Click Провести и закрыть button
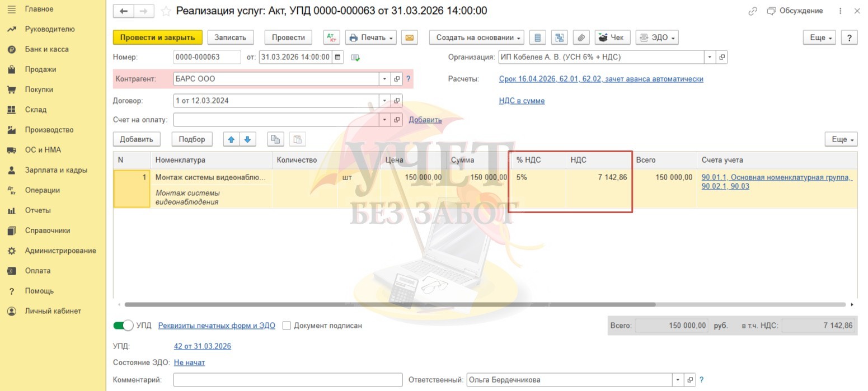 click(x=157, y=37)
